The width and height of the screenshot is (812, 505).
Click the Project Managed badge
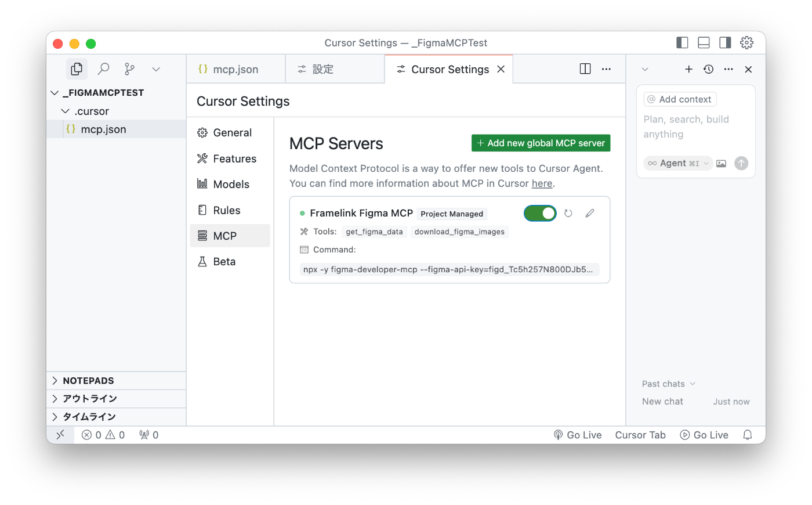click(452, 214)
